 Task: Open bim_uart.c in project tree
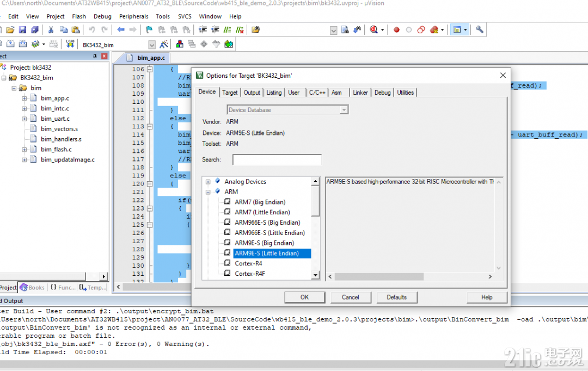pos(55,119)
